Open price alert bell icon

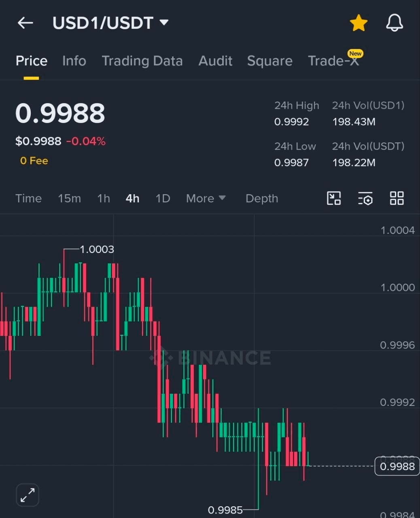pos(394,23)
